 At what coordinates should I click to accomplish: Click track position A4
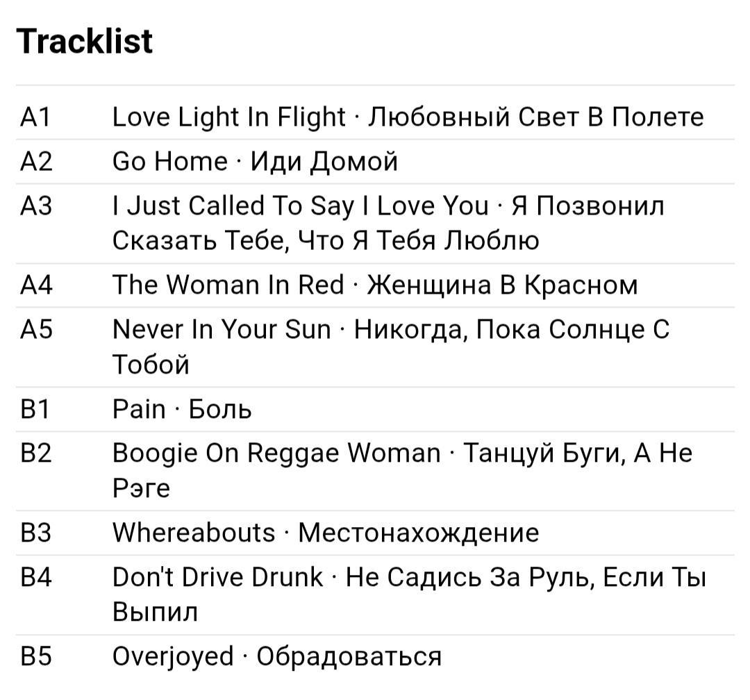coord(35,285)
